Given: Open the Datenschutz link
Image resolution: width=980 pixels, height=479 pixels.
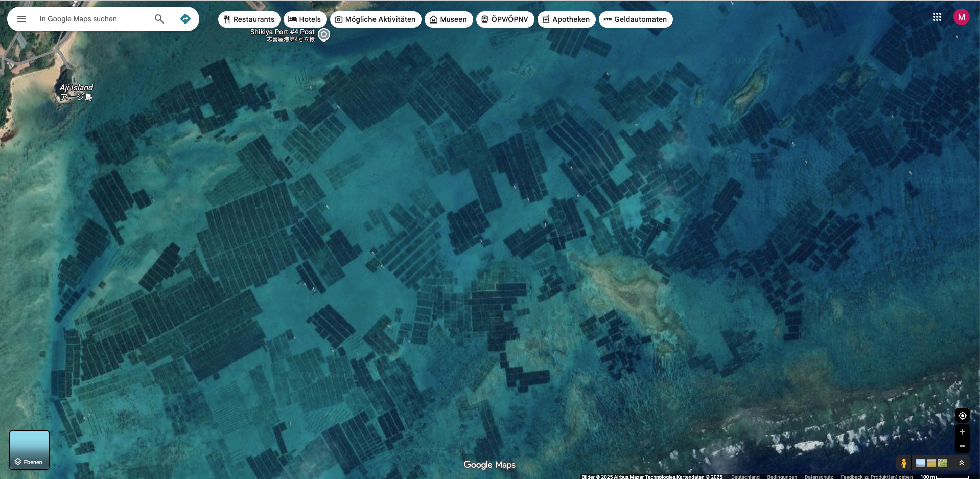Looking at the screenshot, I should (x=819, y=476).
